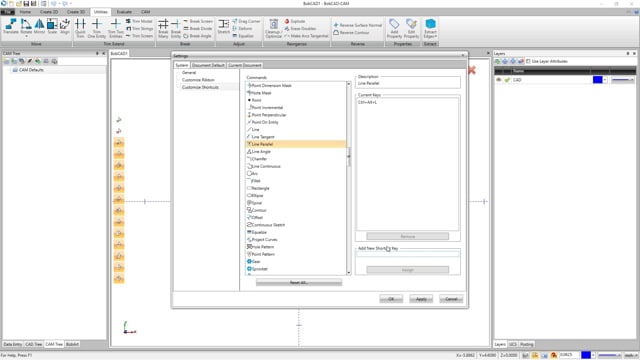
Task: Select the Translate tool in the ribbon
Action: 11,26
